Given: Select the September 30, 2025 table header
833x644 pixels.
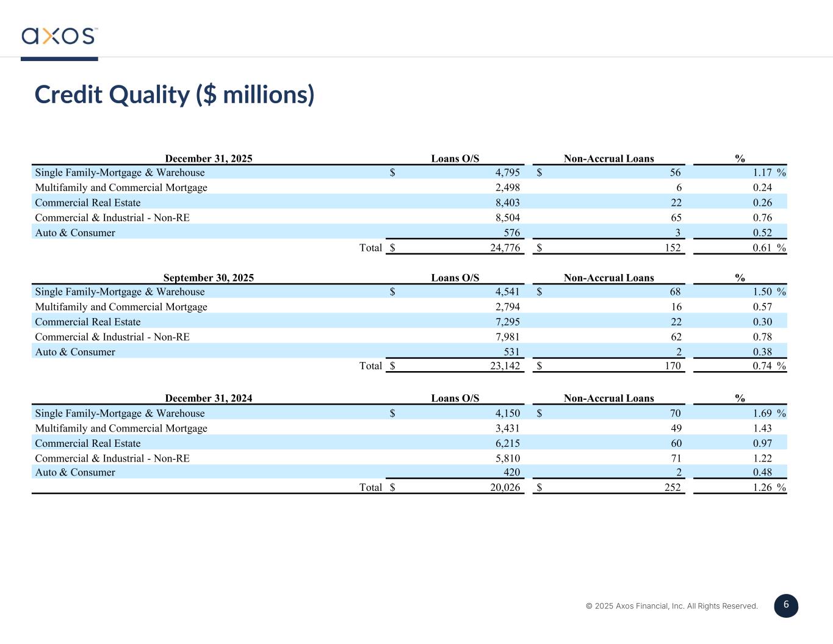Looking at the screenshot, I should point(208,278).
